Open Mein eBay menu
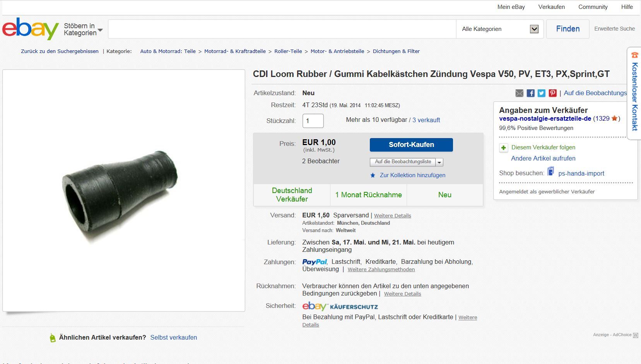The width and height of the screenshot is (641, 364). click(x=511, y=7)
